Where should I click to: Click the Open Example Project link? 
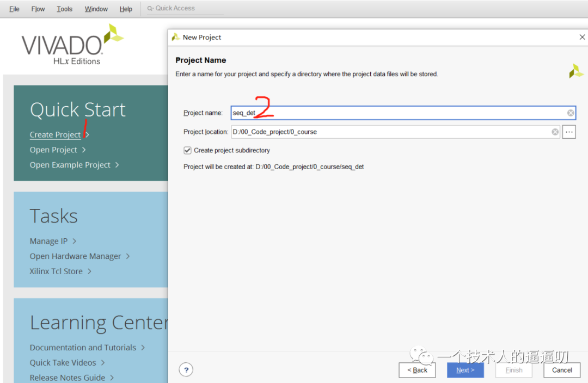(x=70, y=165)
